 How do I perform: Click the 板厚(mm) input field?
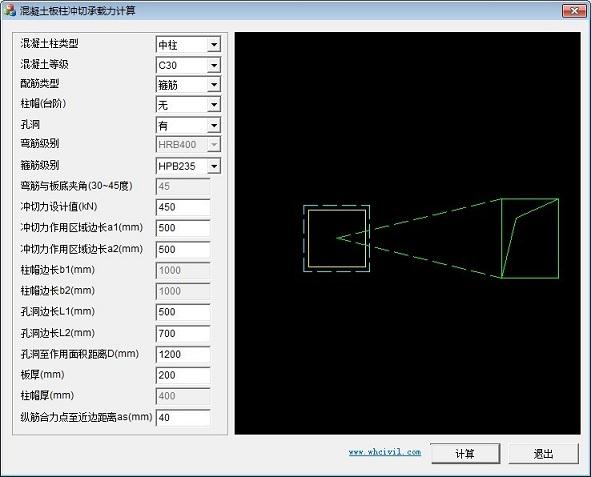[183, 375]
